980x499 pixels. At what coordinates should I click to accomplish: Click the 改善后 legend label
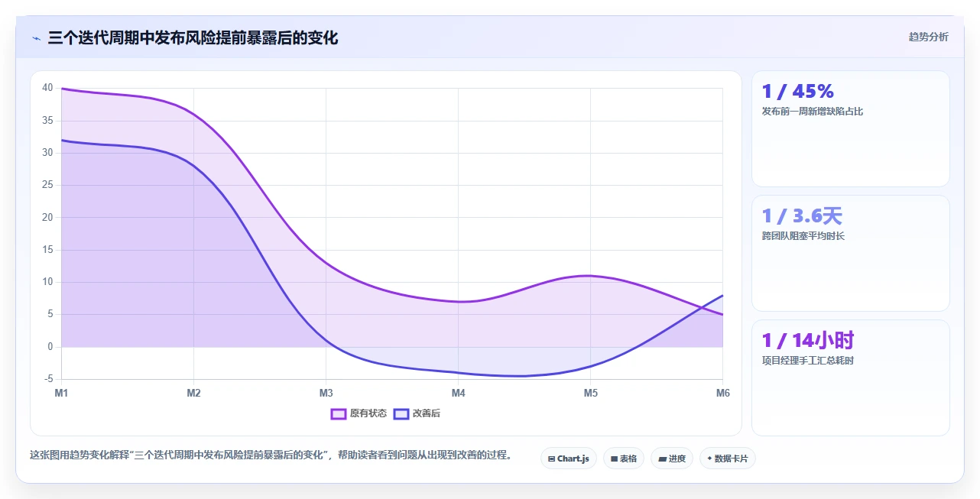pyautogui.click(x=427, y=414)
